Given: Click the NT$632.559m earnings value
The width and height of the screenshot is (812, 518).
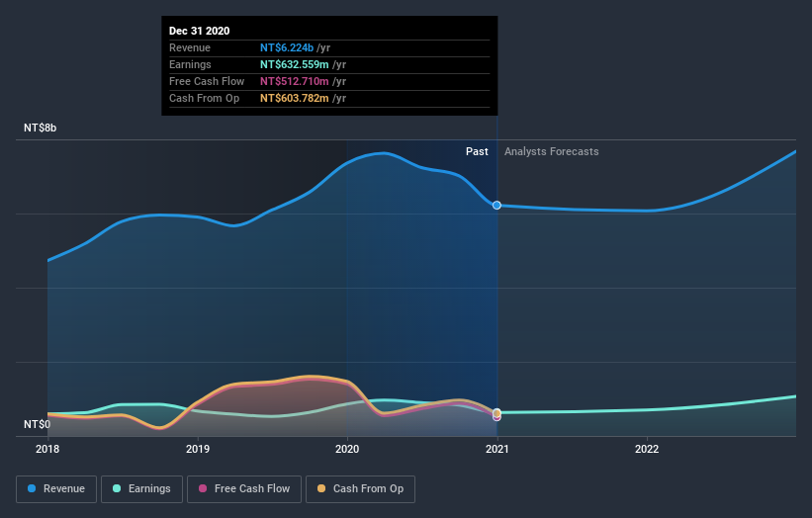Looking at the screenshot, I should (x=294, y=64).
